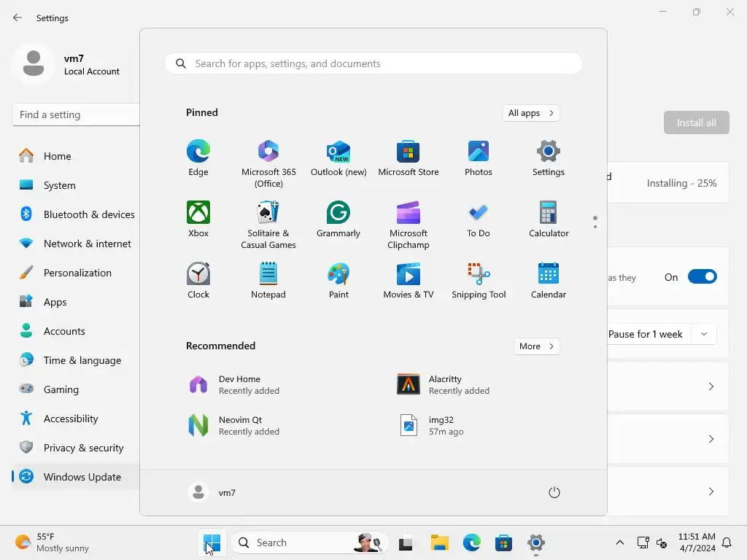Open clock showing 11:51 AM 4/7/2024
The width and height of the screenshot is (747, 560).
[x=697, y=542]
